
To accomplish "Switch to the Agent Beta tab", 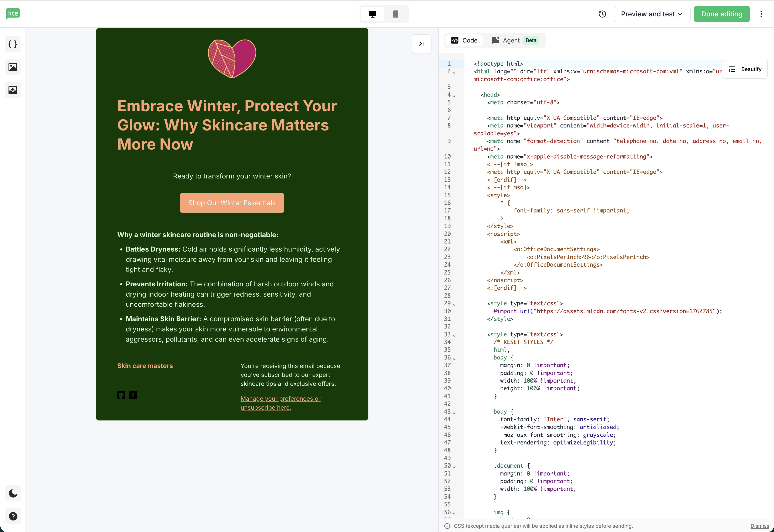I will [x=515, y=40].
